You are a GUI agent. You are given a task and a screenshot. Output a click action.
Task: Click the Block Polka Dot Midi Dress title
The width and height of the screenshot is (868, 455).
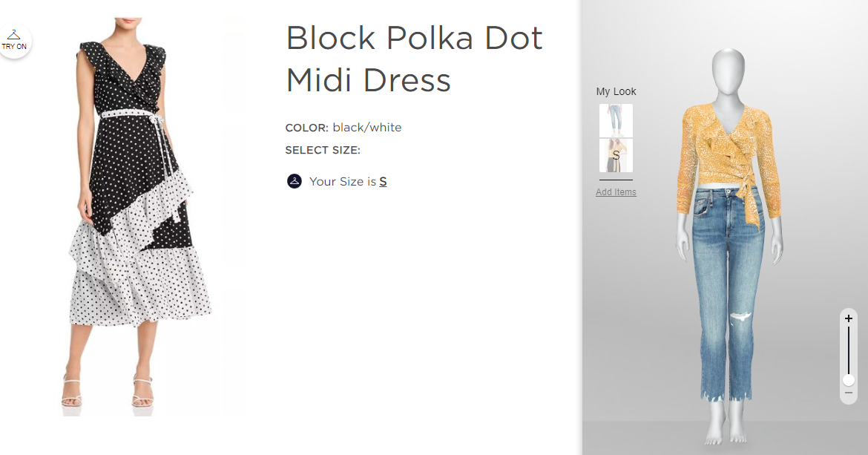[x=414, y=59]
